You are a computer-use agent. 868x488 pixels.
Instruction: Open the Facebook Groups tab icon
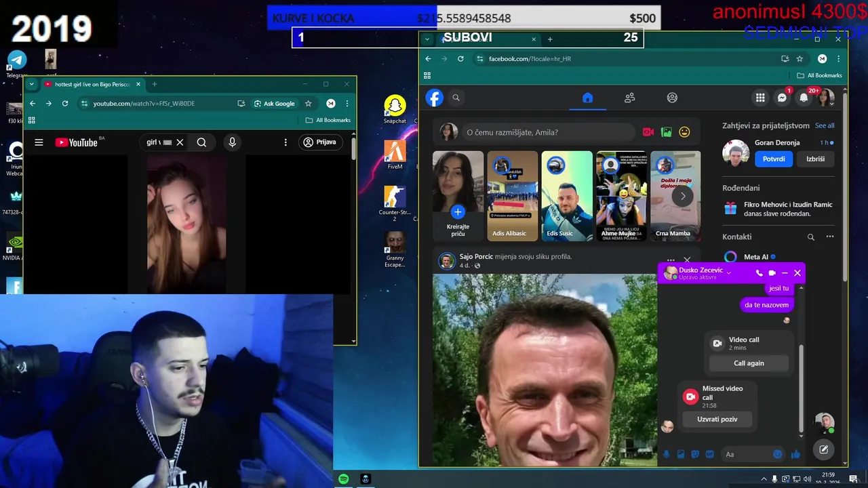672,98
